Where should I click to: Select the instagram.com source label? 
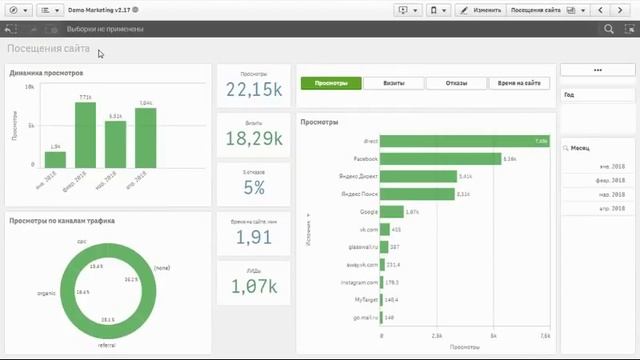click(x=360, y=282)
